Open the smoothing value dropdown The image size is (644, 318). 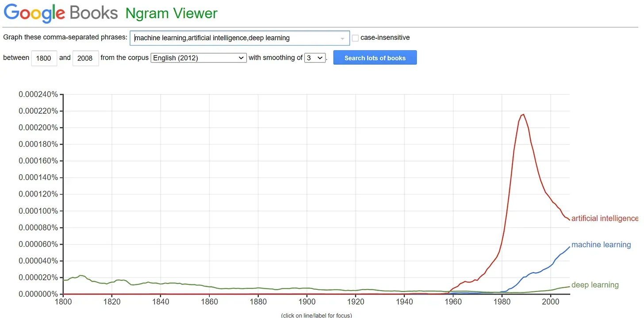pos(315,58)
